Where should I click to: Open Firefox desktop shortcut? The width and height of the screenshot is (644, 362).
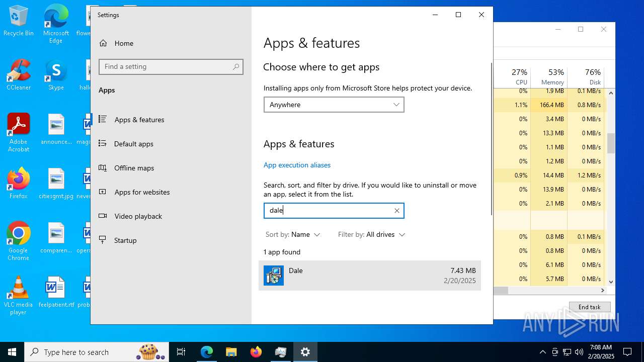click(19, 184)
